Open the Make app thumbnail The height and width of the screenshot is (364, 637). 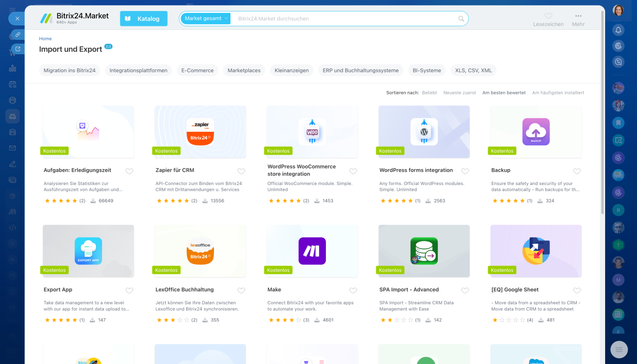(312, 251)
